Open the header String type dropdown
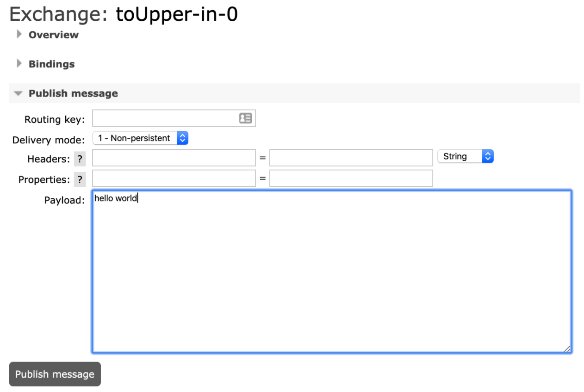 [x=465, y=156]
